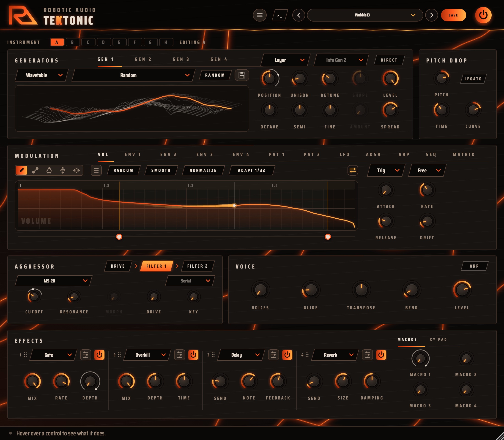The image size is (504, 440).
Task: Select the horizontal stretch tool
Action: [77, 170]
